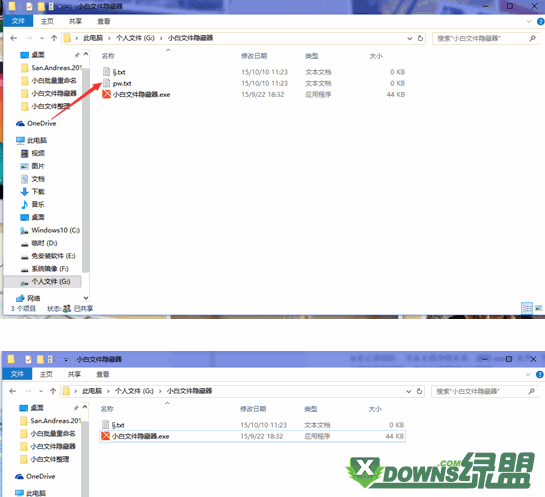545x497 pixels.
Task: Switch to large icons view in the upper status bar
Action: coord(538,308)
